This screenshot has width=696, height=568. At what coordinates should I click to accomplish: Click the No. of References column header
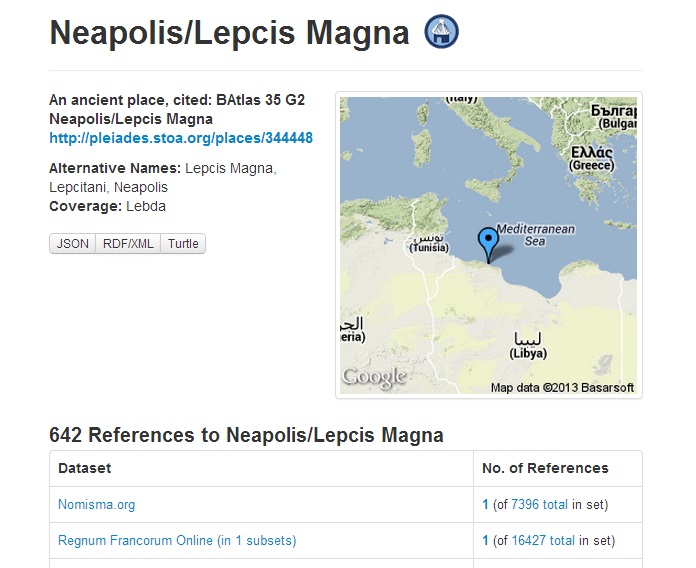(x=545, y=468)
